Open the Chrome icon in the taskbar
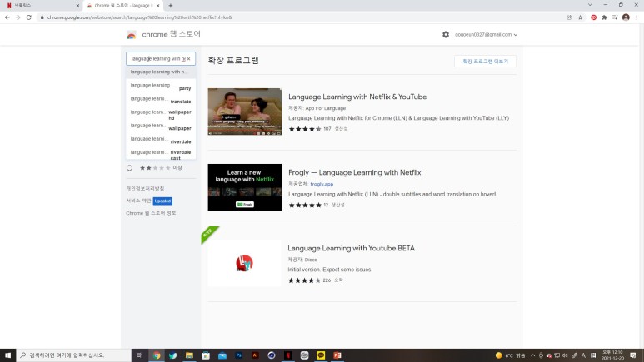The width and height of the screenshot is (644, 362). point(157,355)
